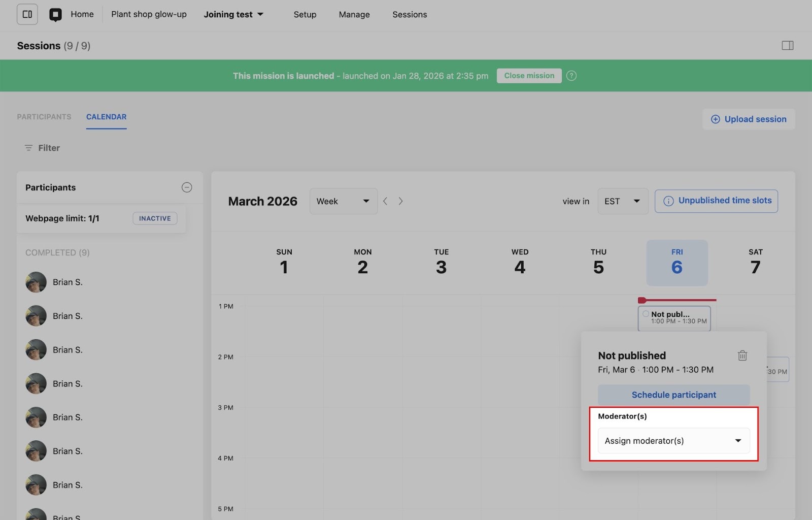Screen dimensions: 812x520
Task: Expand the Week view dropdown
Action: click(343, 201)
